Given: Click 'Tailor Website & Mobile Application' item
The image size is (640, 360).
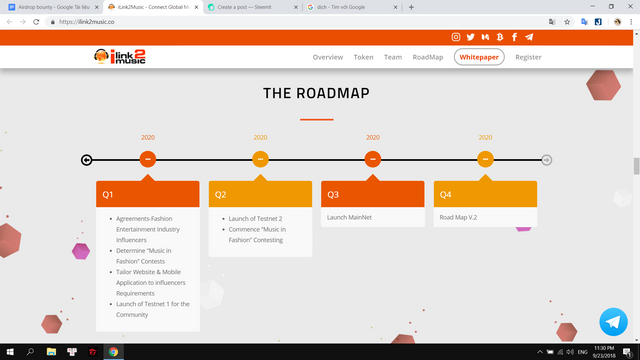Looking at the screenshot, I should tap(151, 282).
